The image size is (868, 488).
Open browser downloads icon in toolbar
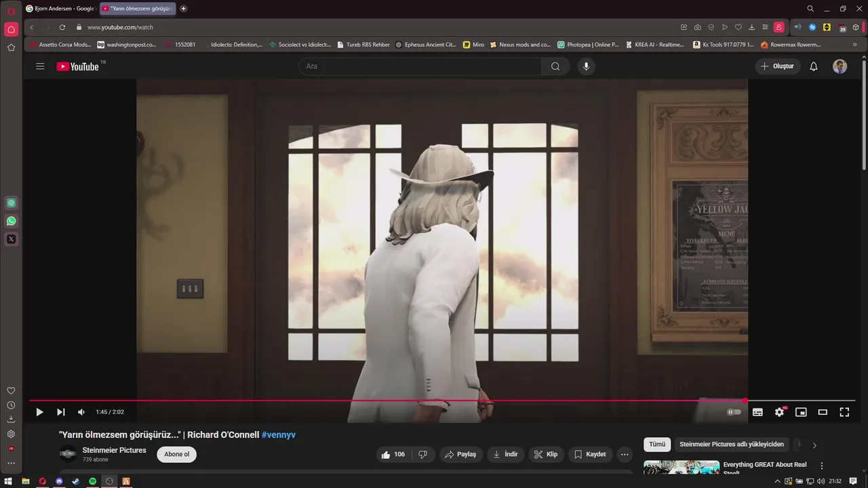click(751, 27)
